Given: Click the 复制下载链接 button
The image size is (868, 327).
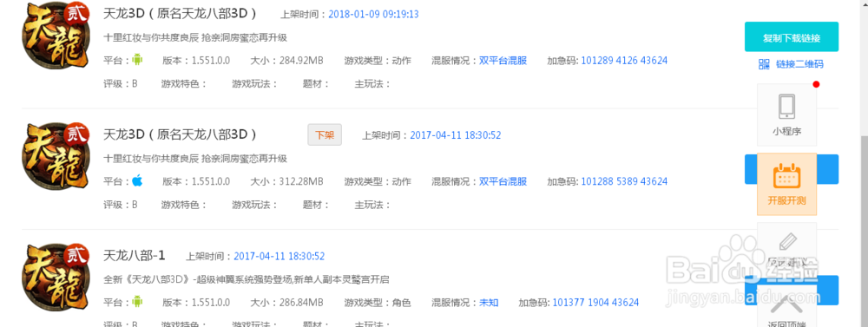Looking at the screenshot, I should coord(791,36).
